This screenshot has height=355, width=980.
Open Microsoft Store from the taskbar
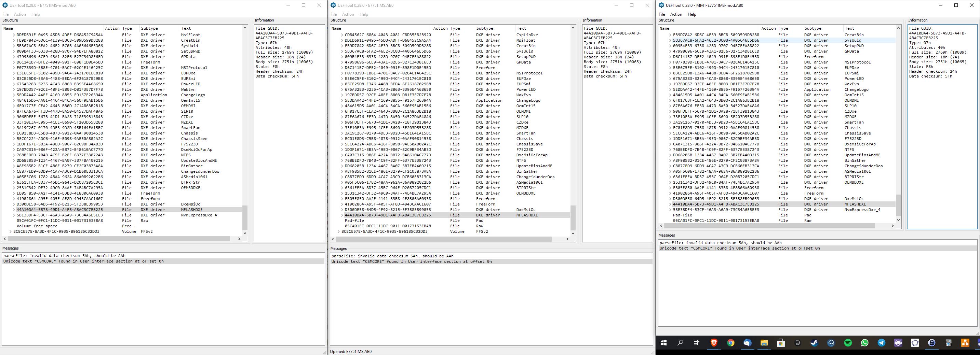coord(781,343)
